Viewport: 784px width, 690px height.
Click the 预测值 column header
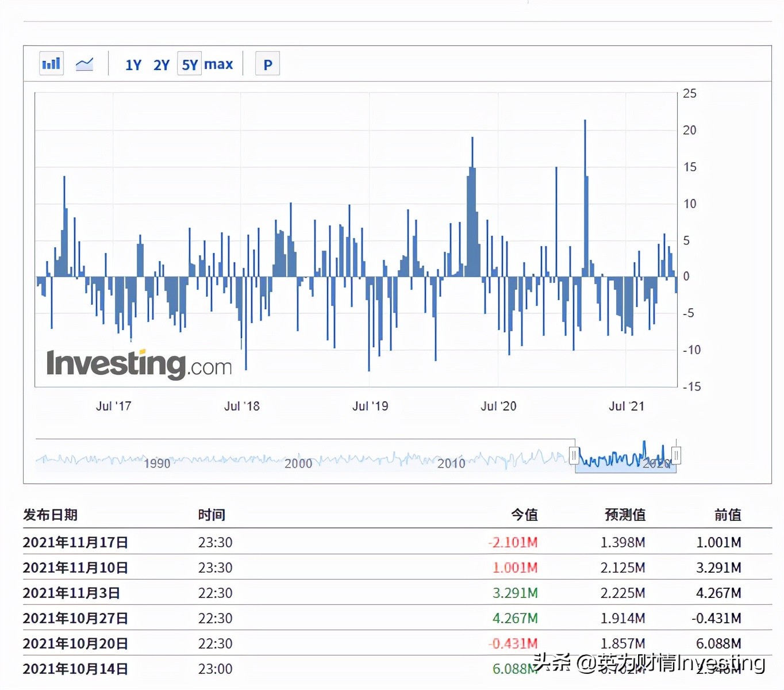[x=625, y=515]
